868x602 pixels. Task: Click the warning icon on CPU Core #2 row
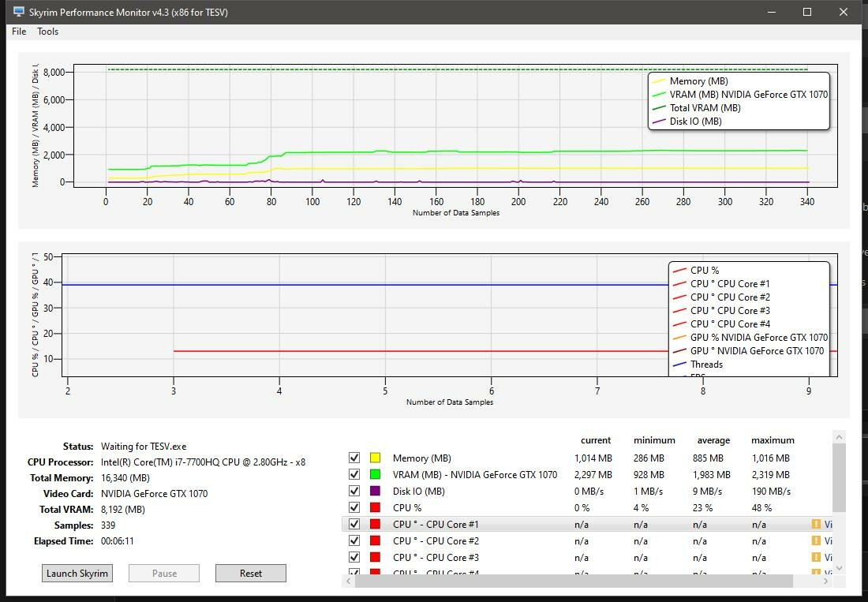(x=815, y=540)
